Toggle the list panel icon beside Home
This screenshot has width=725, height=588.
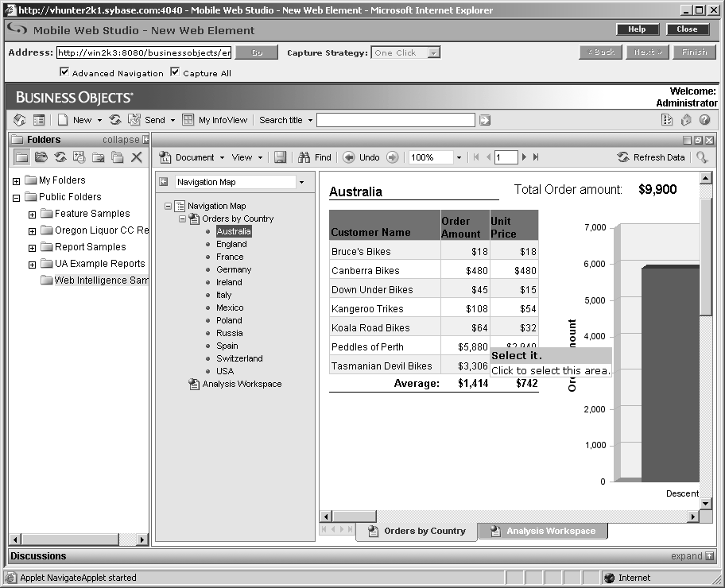(39, 120)
